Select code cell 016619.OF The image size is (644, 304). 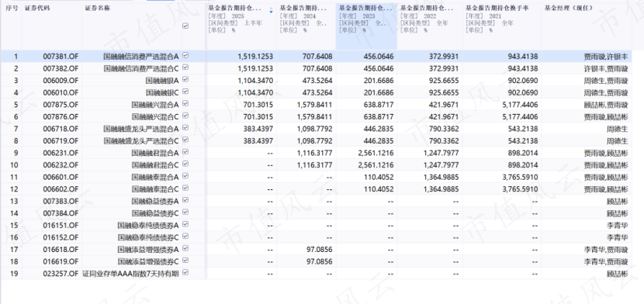(61, 261)
